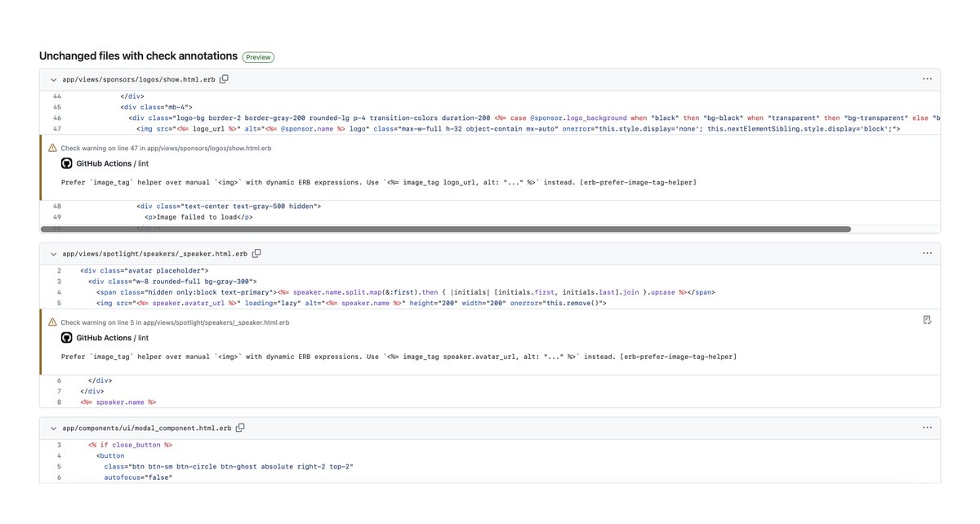Click the 'text-center text-gray-500 hidden' code line
980x524 pixels.
point(229,206)
